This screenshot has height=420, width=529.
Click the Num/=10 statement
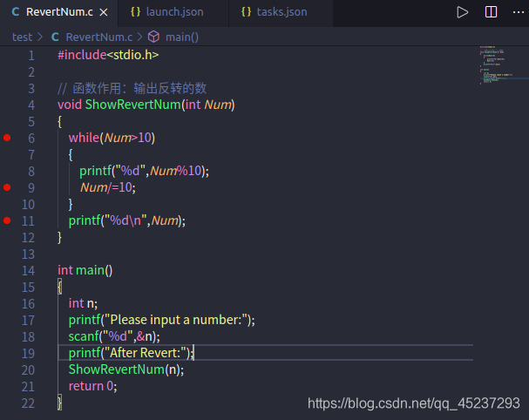pos(107,187)
